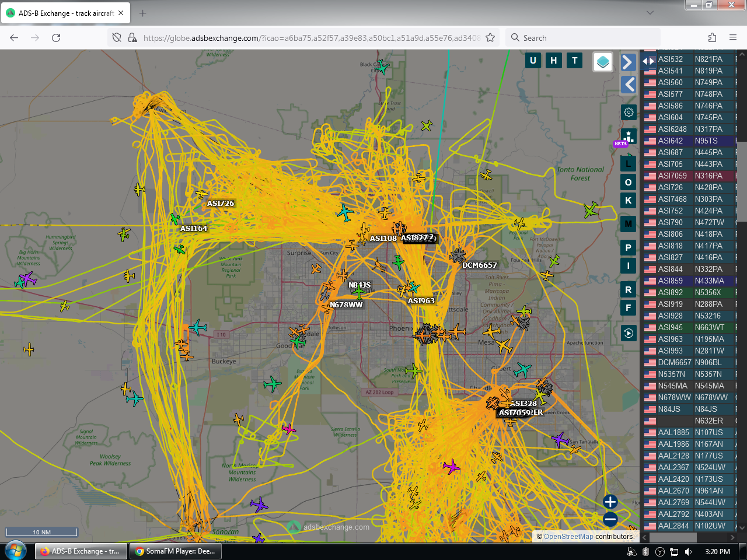This screenshot has width=747, height=560.
Task: Click the volume icon in the system tray
Action: [x=689, y=551]
